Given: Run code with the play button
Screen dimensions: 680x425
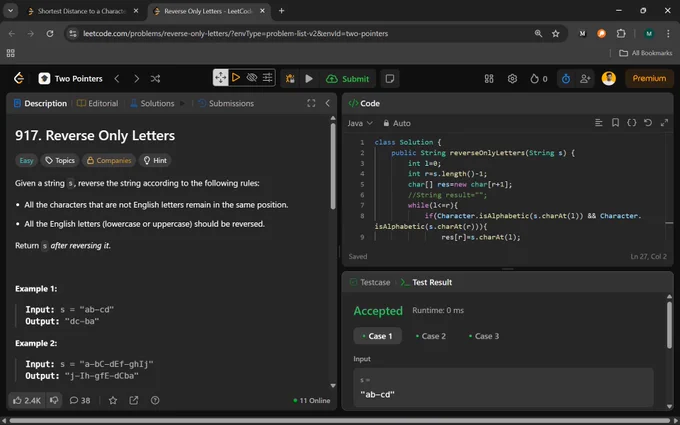Looking at the screenshot, I should 309,78.
